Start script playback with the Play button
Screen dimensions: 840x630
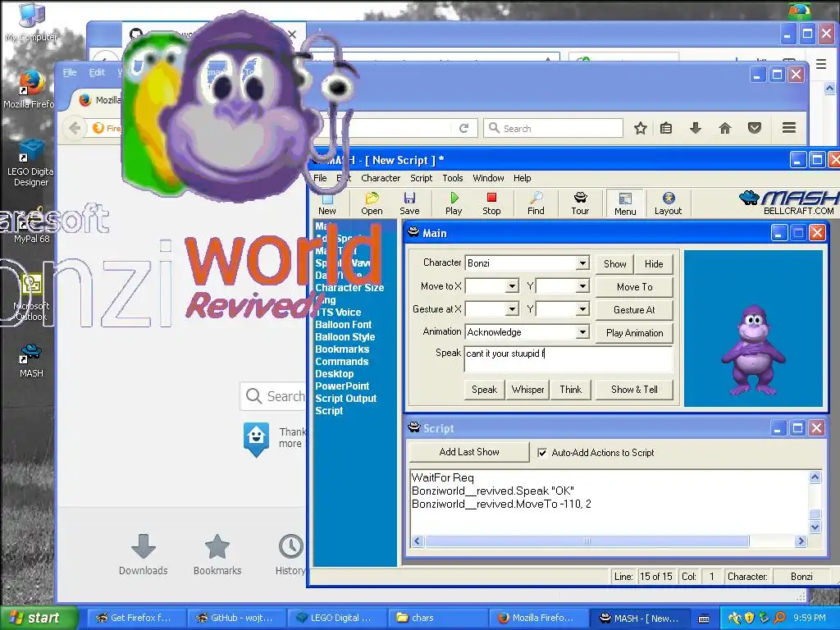454,203
